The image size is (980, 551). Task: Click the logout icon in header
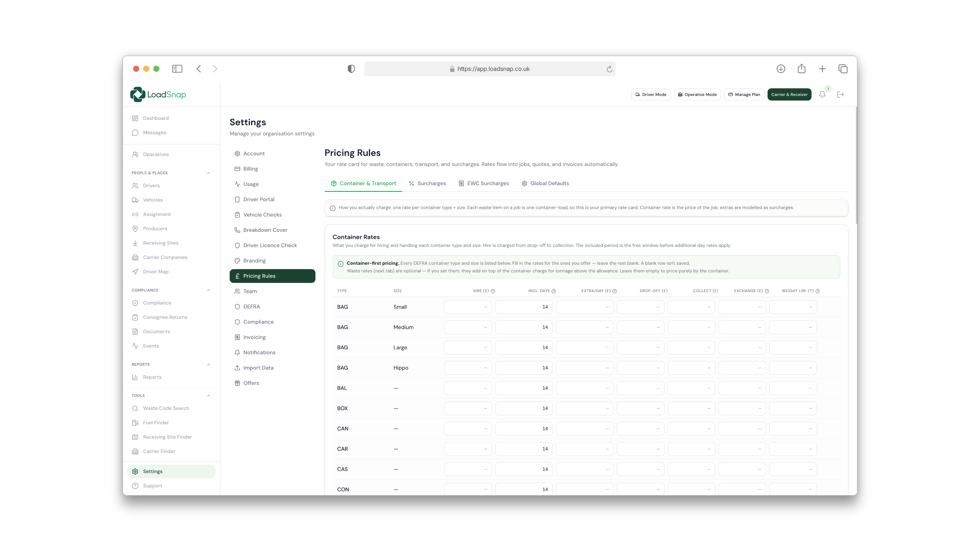click(x=841, y=94)
